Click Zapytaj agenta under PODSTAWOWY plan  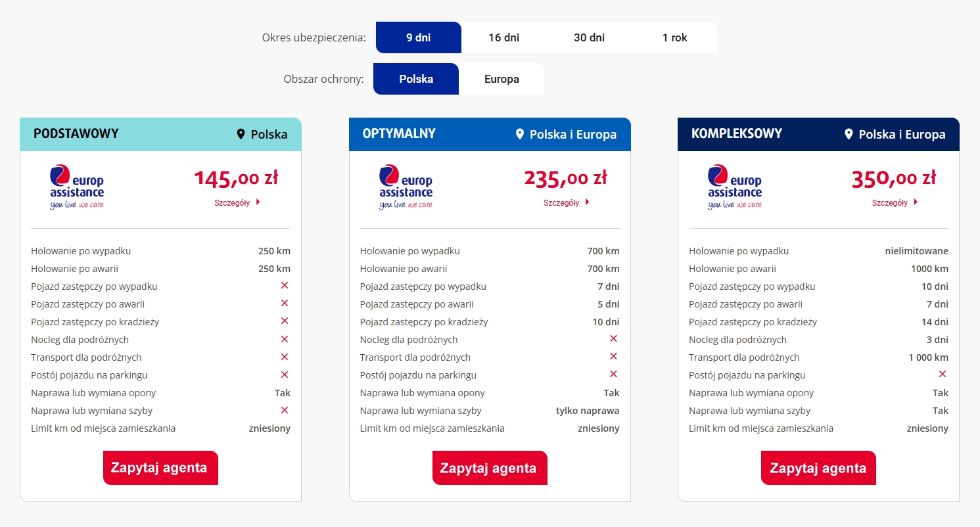pos(160,468)
